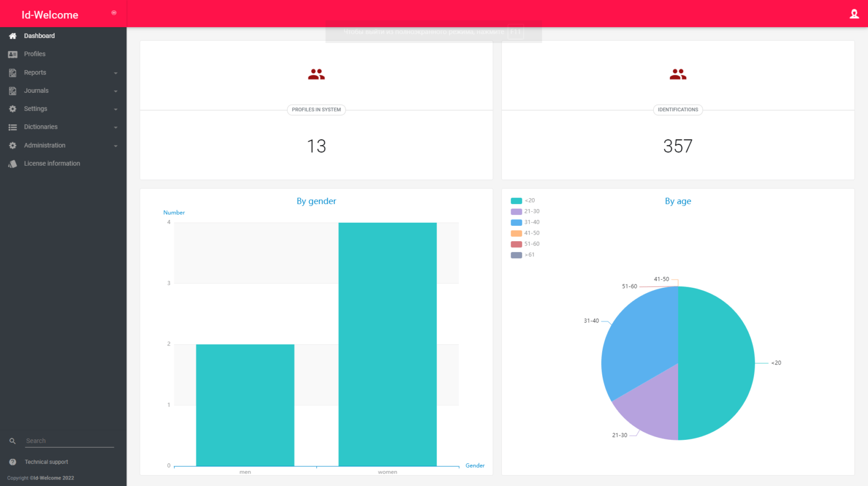Click the Reports sidebar icon
Screen dimensions: 868x486
pos(12,73)
